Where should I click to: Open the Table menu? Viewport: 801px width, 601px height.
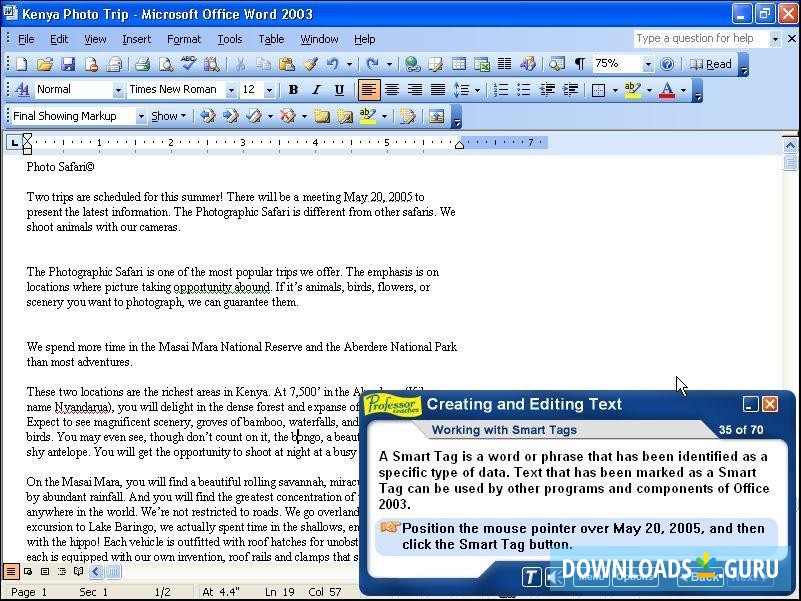270,39
